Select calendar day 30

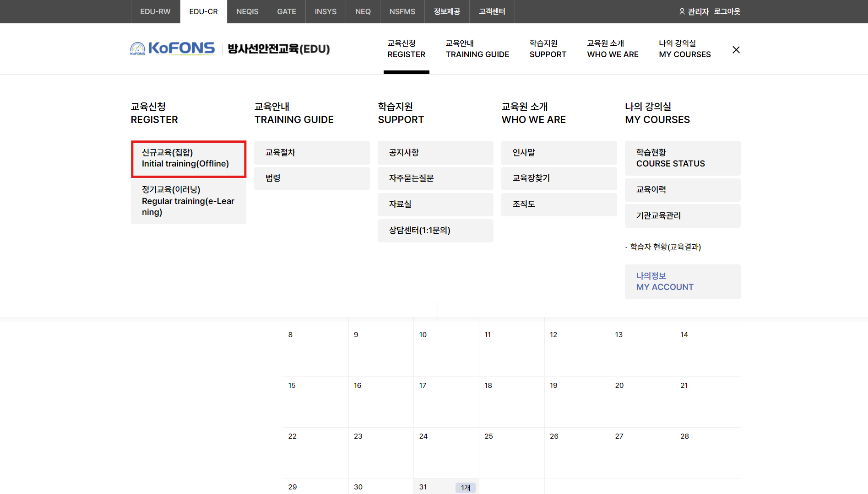click(x=381, y=487)
